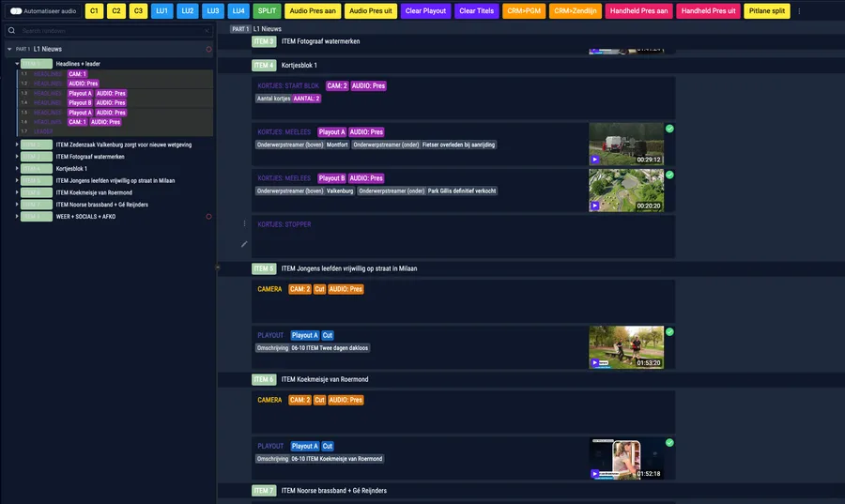Click the pencil edit icon beside KORTJES: STOPPER
The height and width of the screenshot is (504, 845).
(244, 244)
